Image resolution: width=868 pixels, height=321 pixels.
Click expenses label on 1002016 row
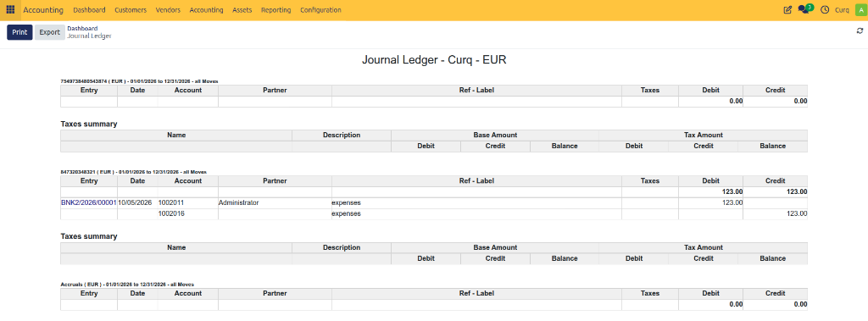347,213
